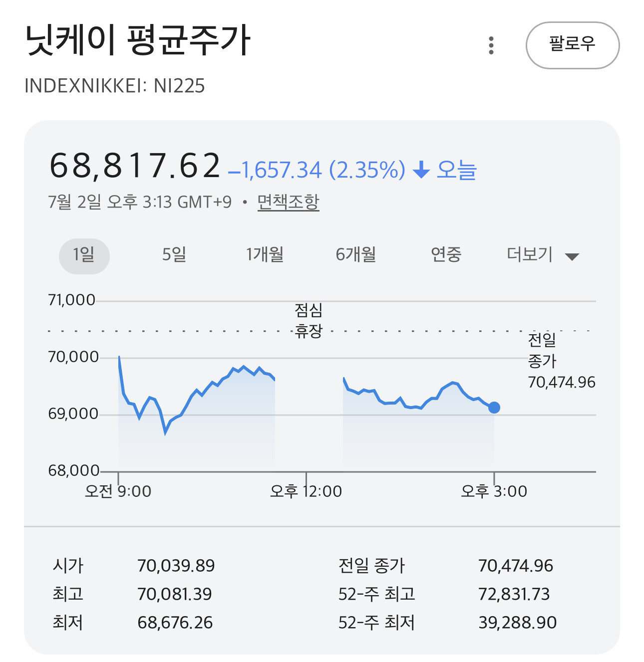Click the 점심 휴장 lunch break label

tap(309, 321)
